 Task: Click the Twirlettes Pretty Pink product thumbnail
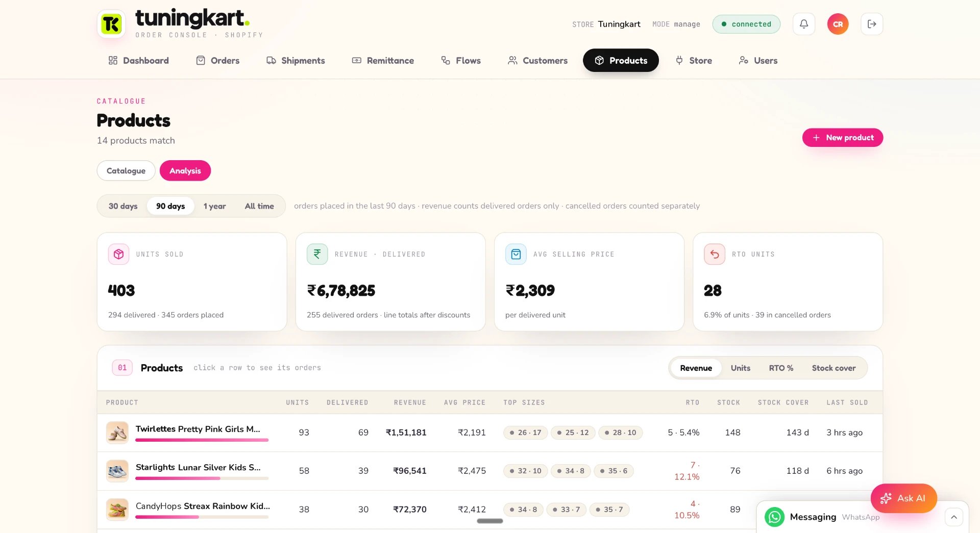(x=117, y=433)
